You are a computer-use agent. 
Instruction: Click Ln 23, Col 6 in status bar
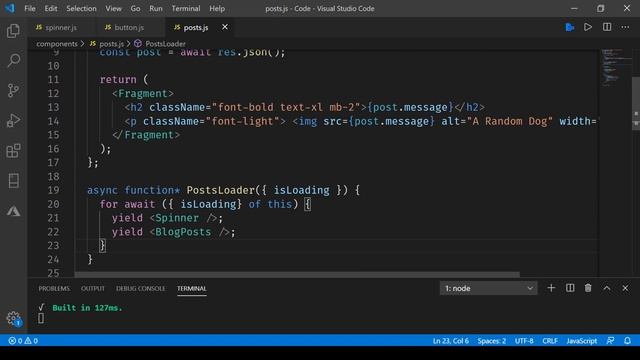(x=451, y=340)
